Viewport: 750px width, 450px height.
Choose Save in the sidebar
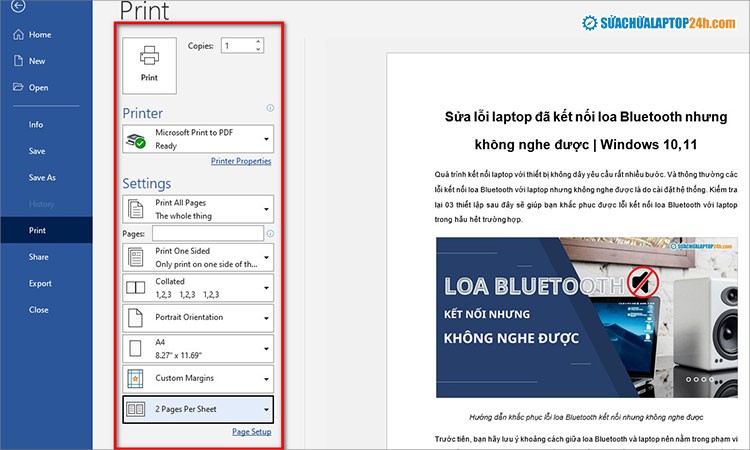tap(37, 151)
